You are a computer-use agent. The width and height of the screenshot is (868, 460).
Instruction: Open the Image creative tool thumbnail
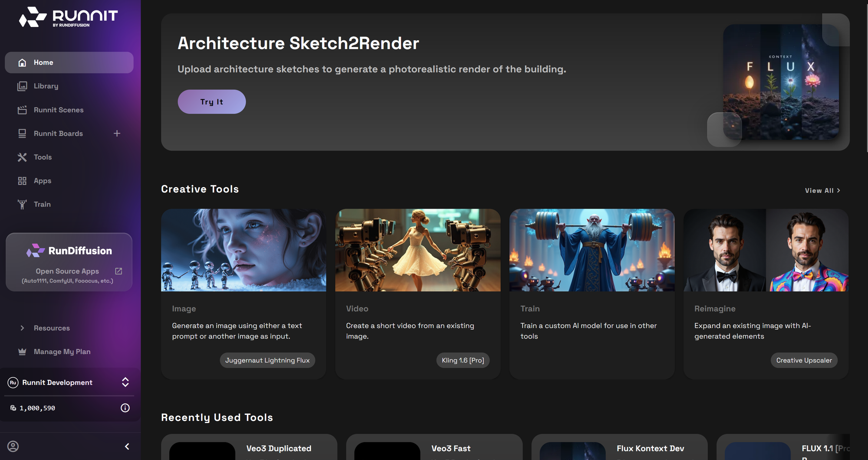click(x=243, y=250)
